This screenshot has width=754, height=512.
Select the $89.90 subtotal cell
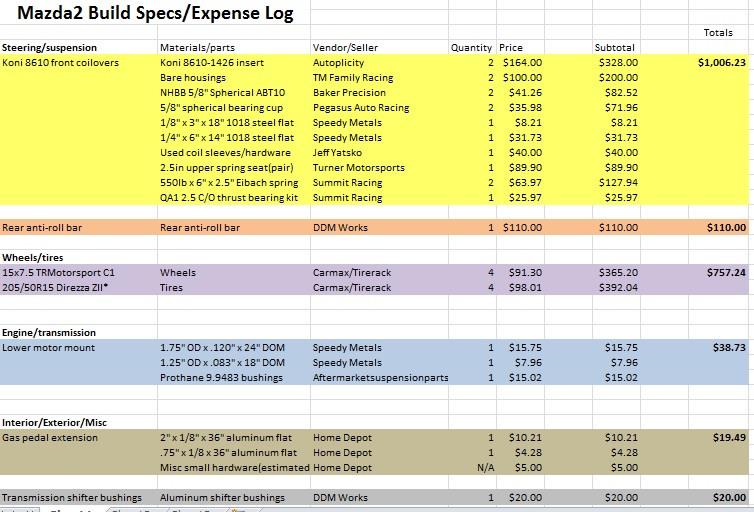616,167
